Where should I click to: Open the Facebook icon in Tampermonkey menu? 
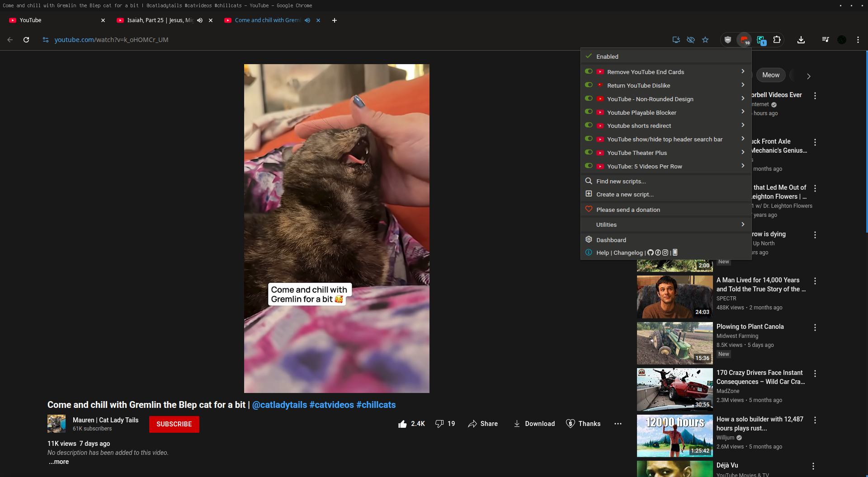658,253
